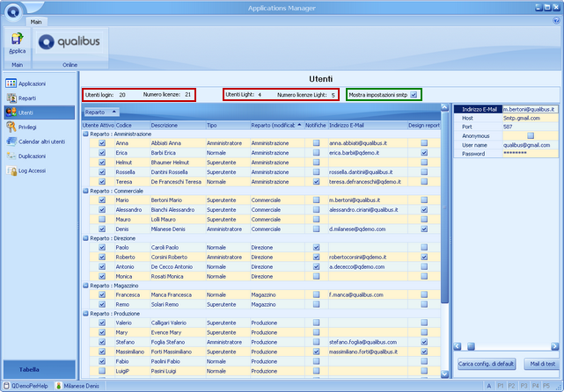Click the grid scroll down arrow
The width and height of the screenshot is (564, 392).
pyautogui.click(x=444, y=374)
